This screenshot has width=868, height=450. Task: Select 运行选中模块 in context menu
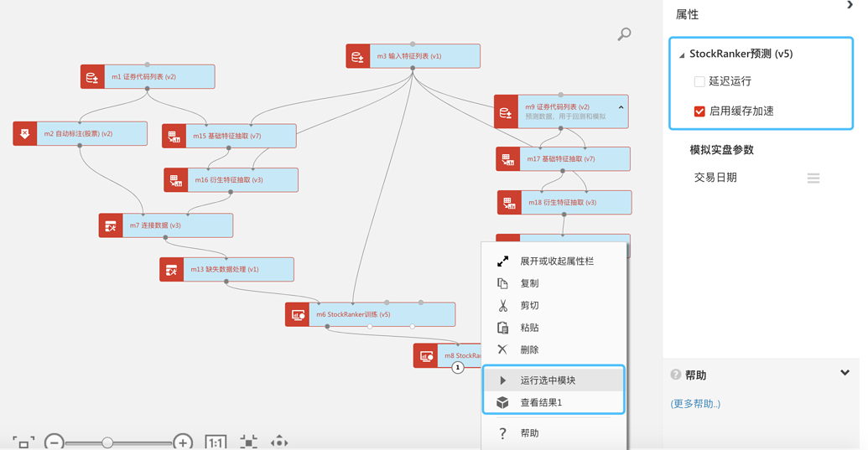tap(554, 380)
